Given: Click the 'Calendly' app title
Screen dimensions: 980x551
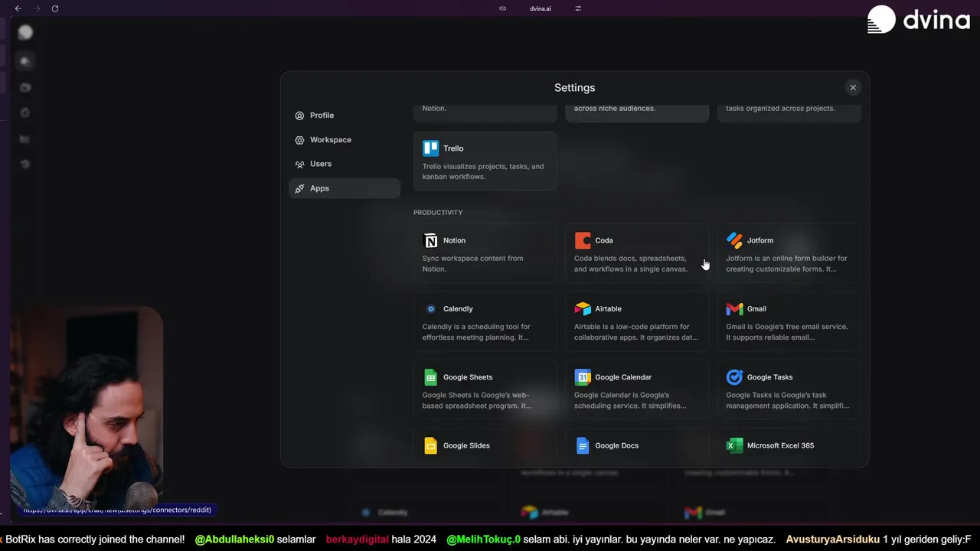Looking at the screenshot, I should (458, 309).
